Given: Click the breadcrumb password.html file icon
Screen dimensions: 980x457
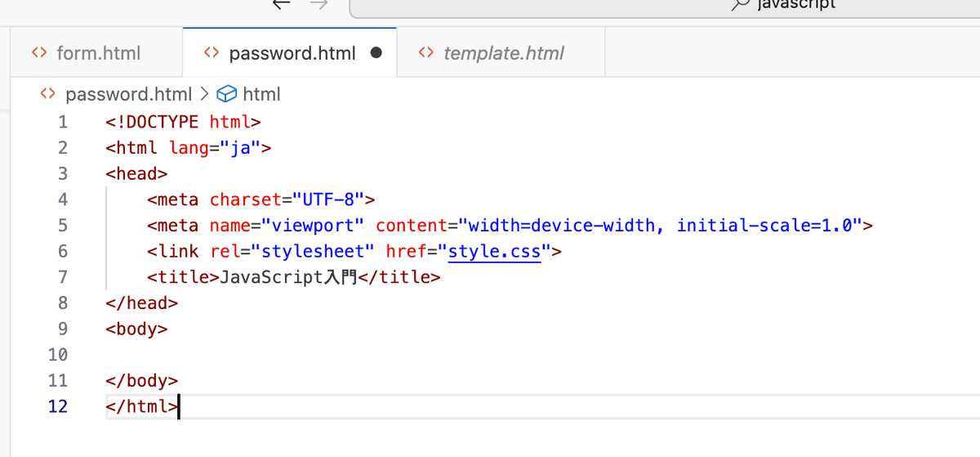Looking at the screenshot, I should click(x=48, y=94).
